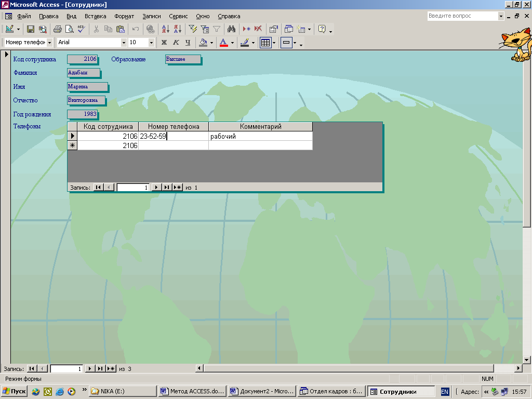Open the Вид menu

71,16
